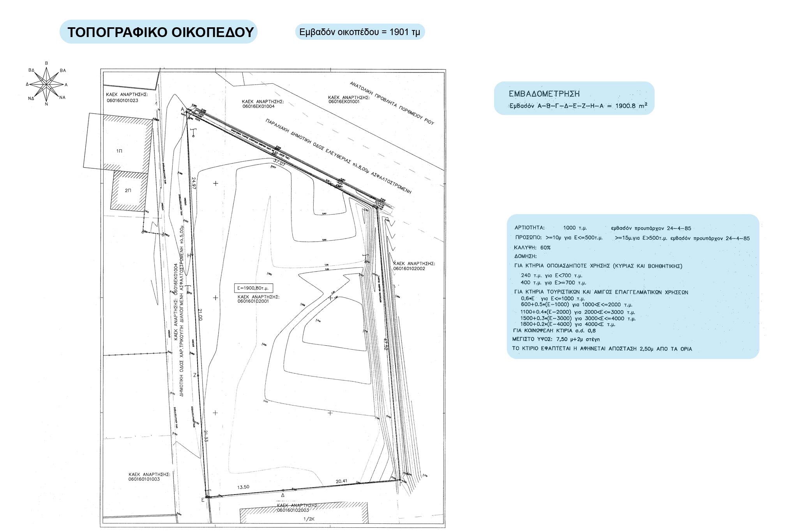Click vertex label A of plot

coord(182,109)
